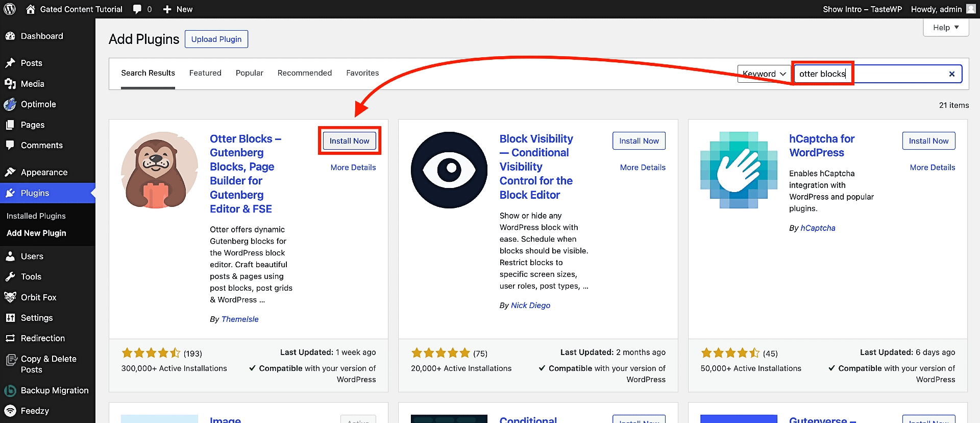980x423 pixels.
Task: Click the 21 items count text
Action: coord(954,105)
